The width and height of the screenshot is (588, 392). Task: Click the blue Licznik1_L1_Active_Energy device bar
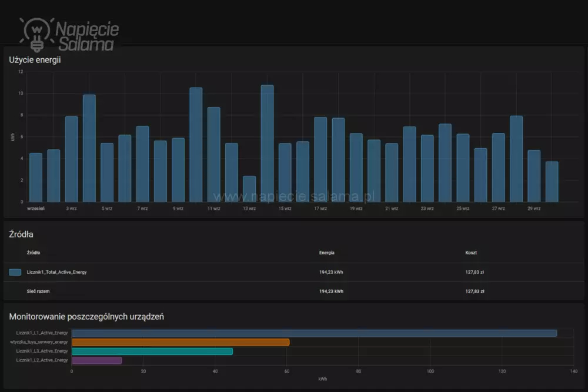[314, 333]
